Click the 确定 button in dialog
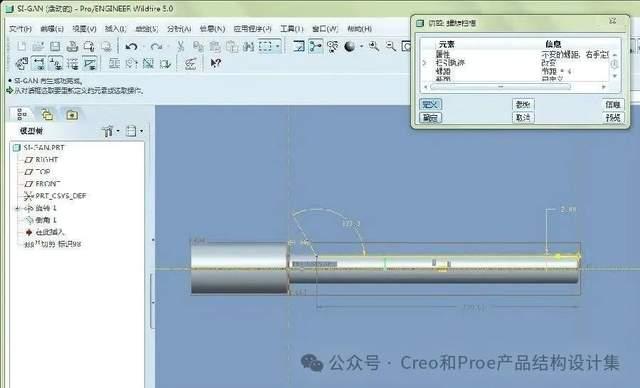This screenshot has height=388, width=640. [430, 118]
